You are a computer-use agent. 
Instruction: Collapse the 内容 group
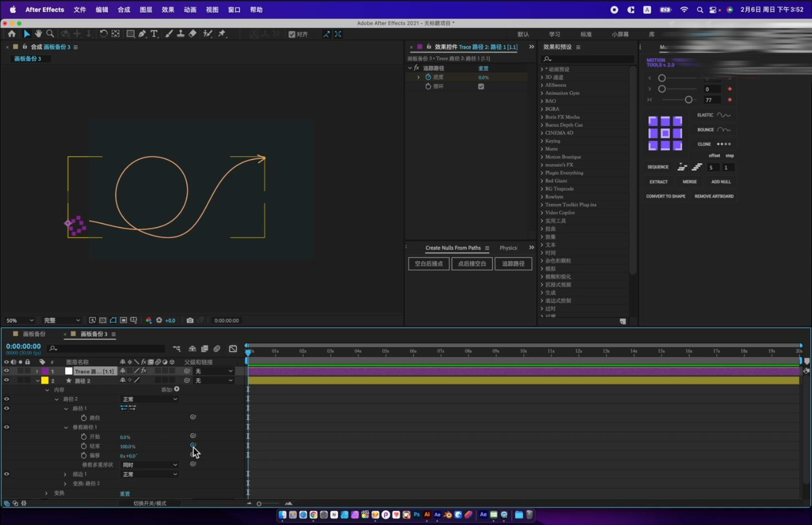point(47,390)
